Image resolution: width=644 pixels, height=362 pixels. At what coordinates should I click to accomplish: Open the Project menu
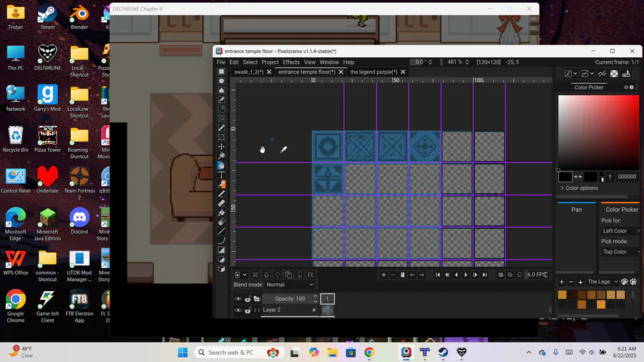(x=270, y=62)
